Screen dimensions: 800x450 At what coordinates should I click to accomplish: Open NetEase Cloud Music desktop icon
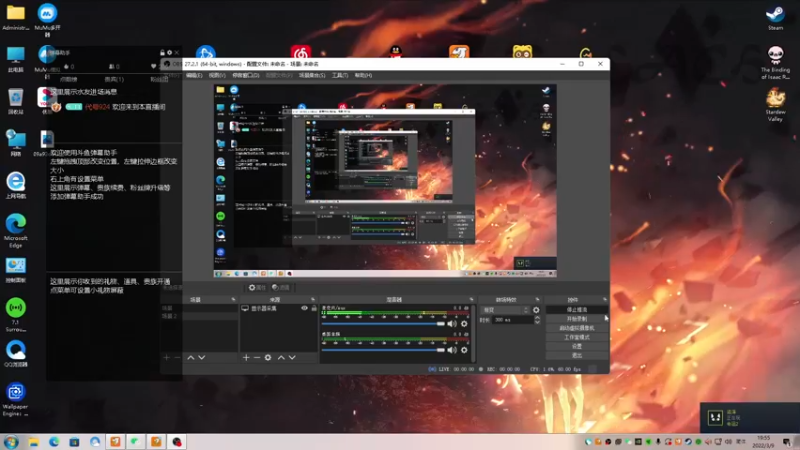click(x=301, y=52)
